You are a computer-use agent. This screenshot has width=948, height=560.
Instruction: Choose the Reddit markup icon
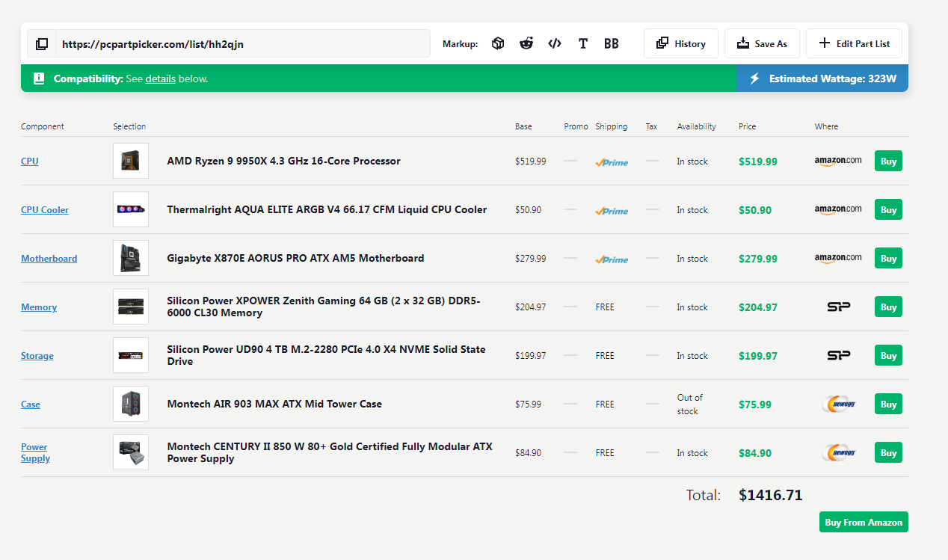tap(526, 44)
